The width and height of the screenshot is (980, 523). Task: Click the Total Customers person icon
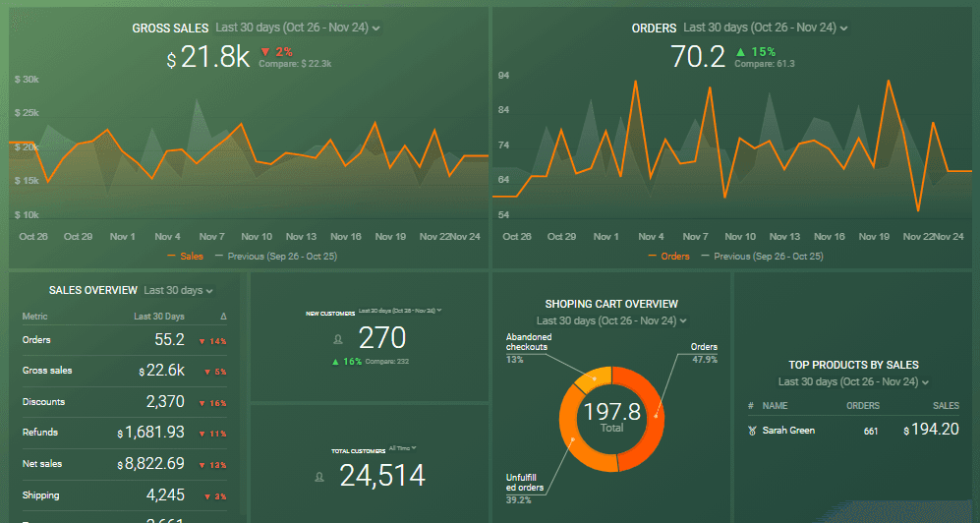tap(318, 477)
